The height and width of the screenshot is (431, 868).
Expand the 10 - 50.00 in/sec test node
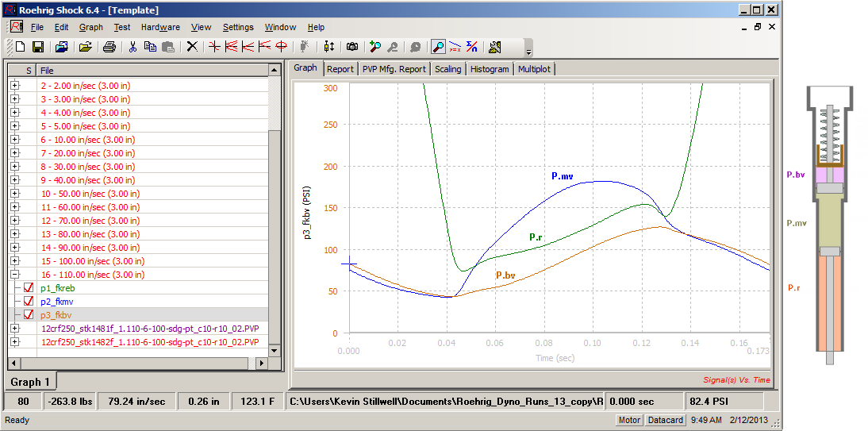pyautogui.click(x=14, y=194)
